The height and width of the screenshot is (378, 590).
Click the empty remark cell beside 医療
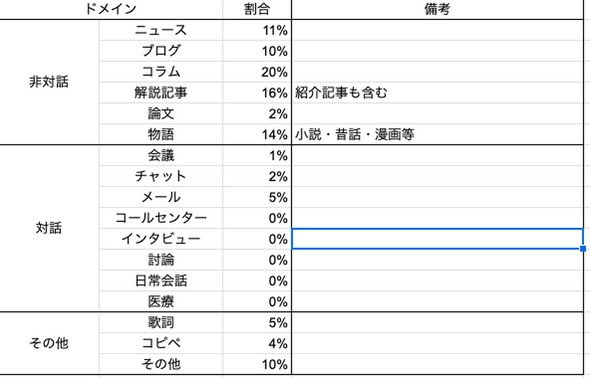(x=437, y=301)
